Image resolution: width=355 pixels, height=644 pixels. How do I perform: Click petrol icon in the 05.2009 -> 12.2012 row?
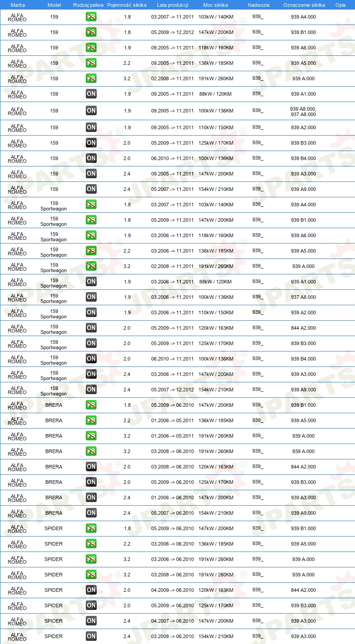(x=91, y=32)
